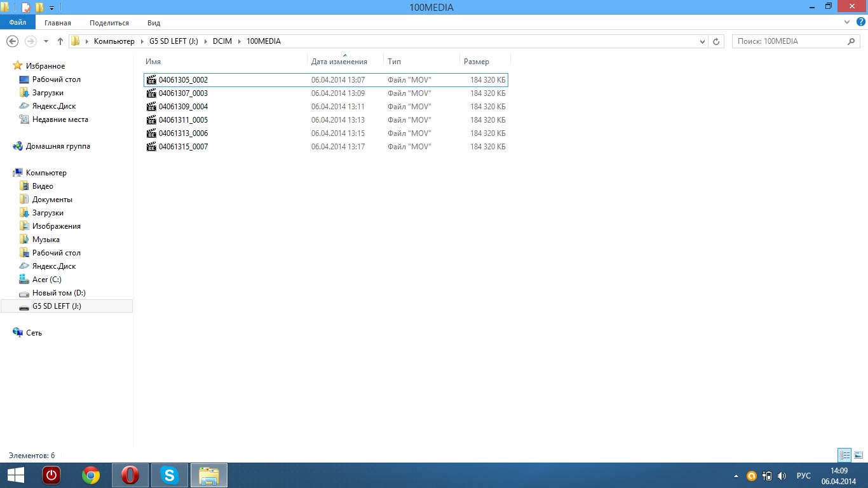The width and height of the screenshot is (868, 488).
Task: Open the recent locations dropdown arrow
Action: coord(46,41)
